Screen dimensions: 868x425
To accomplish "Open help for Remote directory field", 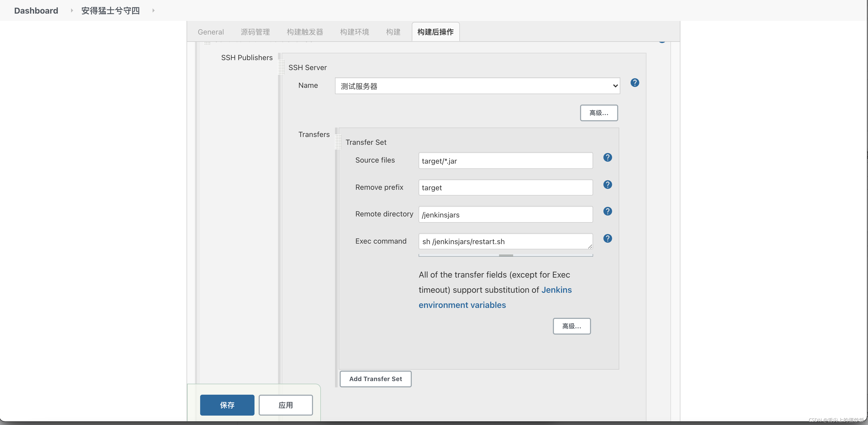I will tap(607, 211).
